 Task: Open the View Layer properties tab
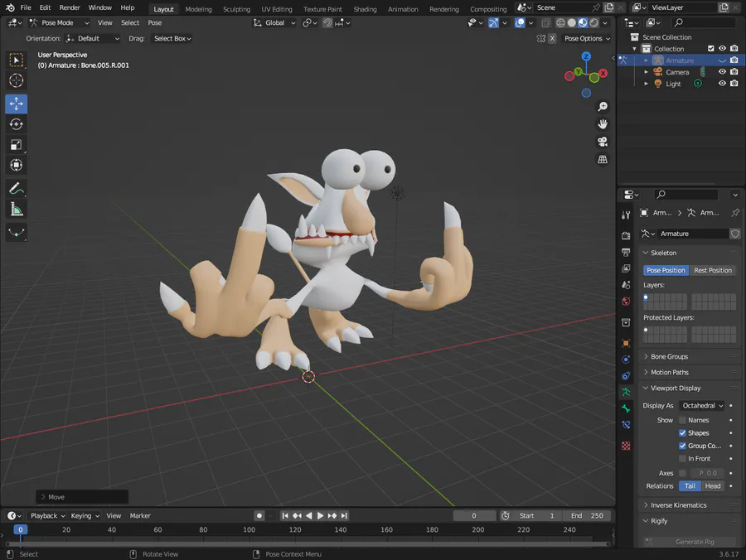pyautogui.click(x=626, y=268)
